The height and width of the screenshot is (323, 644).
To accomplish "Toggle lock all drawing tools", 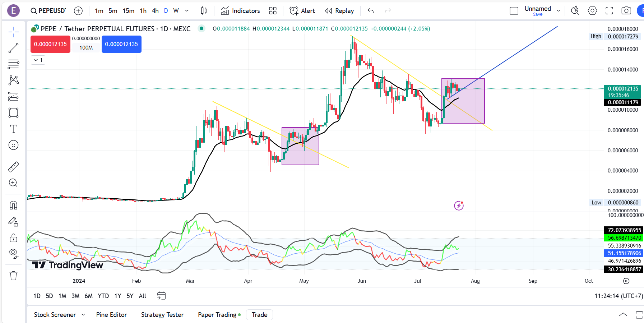I will pos(14,238).
